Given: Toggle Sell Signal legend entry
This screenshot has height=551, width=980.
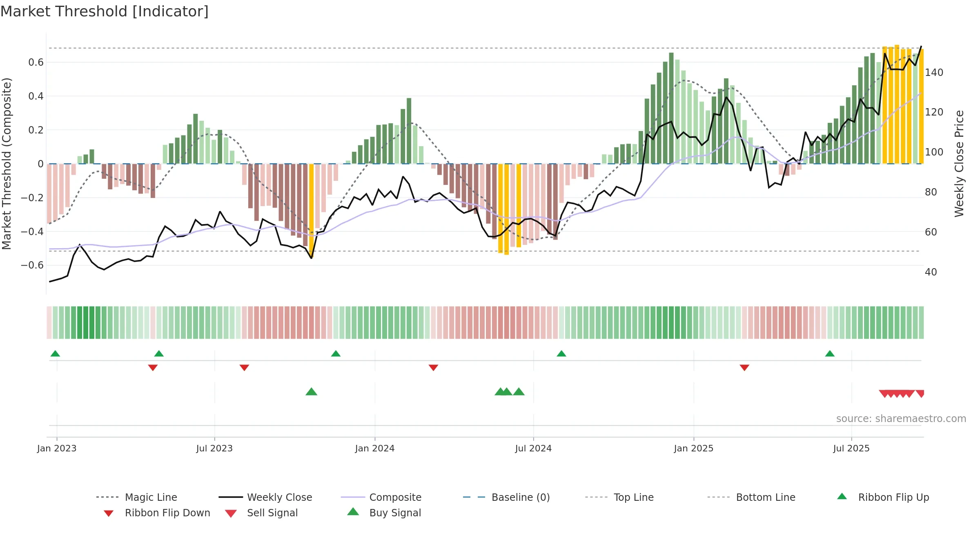Looking at the screenshot, I should pos(261,513).
